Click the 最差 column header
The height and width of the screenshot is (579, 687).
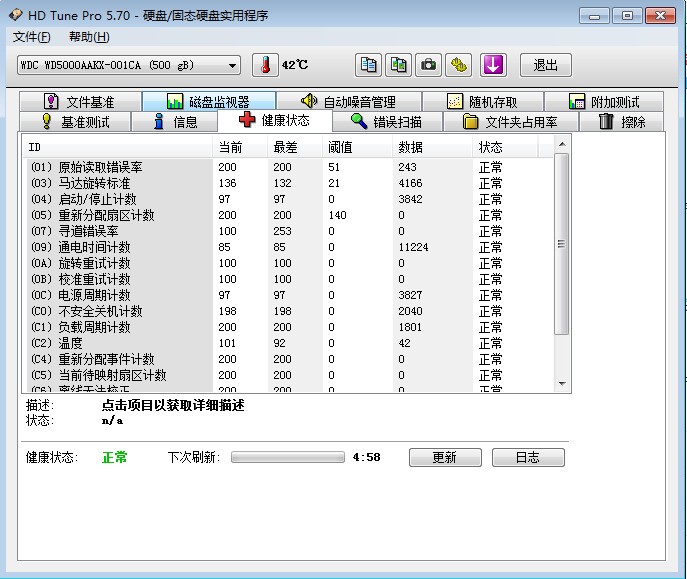(295, 147)
